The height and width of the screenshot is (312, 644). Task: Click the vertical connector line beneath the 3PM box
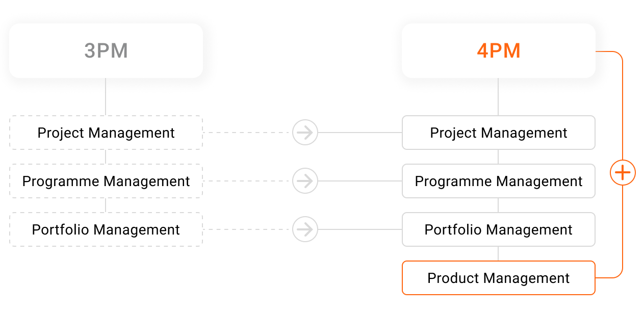(106, 97)
